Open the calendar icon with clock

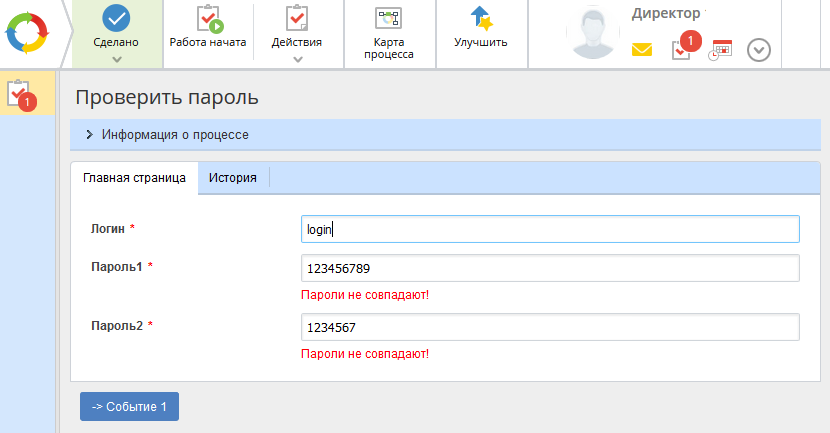tap(720, 50)
